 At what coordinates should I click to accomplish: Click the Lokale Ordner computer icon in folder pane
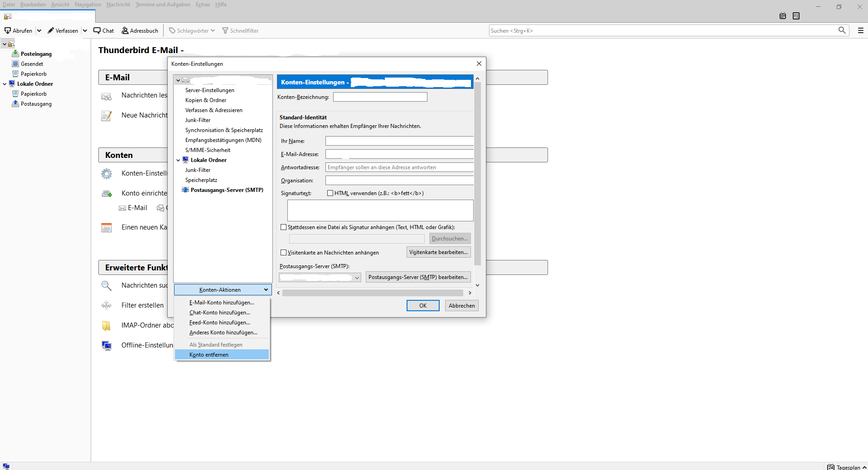[12, 83]
